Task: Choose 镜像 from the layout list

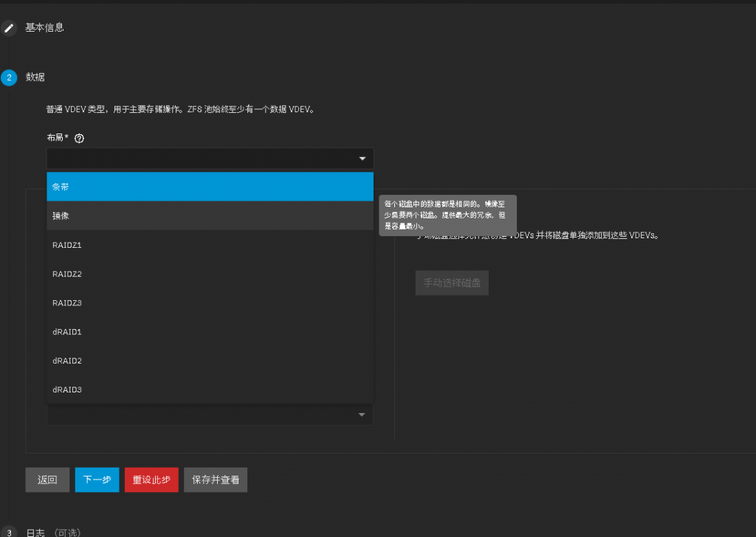Action: [210, 216]
